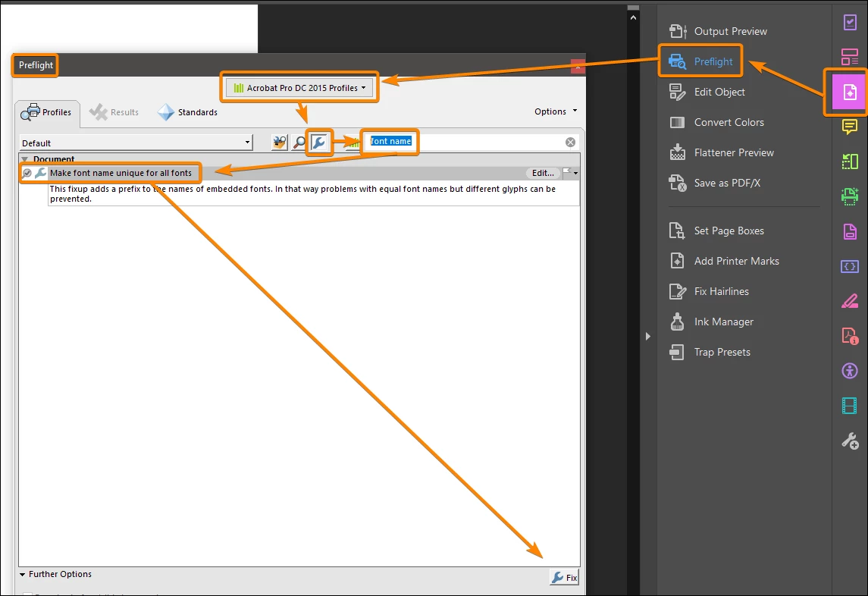Click the pink document form sidebar icon
Screen dimensions: 868x596
(x=850, y=231)
